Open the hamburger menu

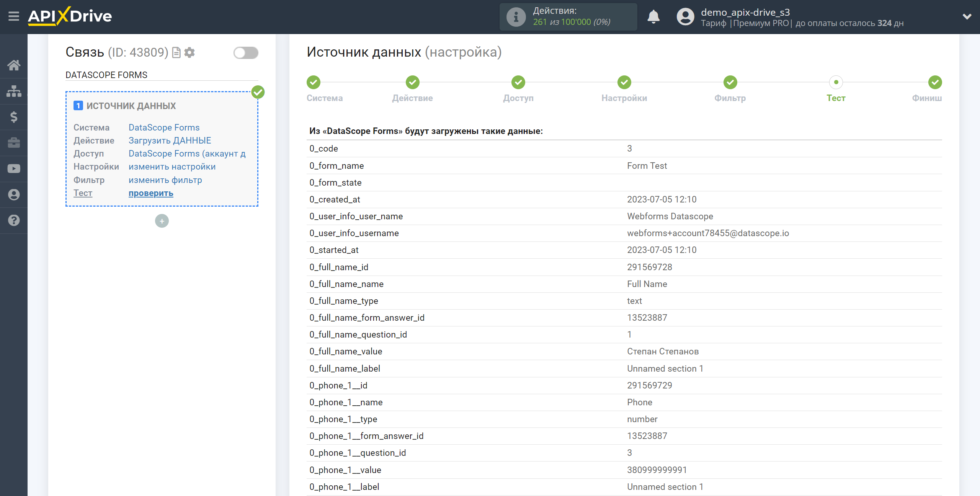pyautogui.click(x=14, y=16)
